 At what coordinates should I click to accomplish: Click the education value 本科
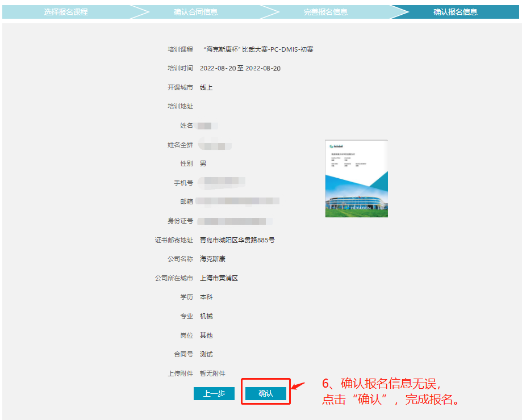(x=206, y=297)
